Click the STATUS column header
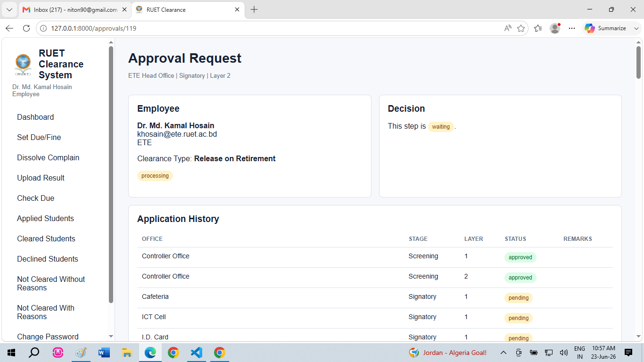 pyautogui.click(x=515, y=239)
